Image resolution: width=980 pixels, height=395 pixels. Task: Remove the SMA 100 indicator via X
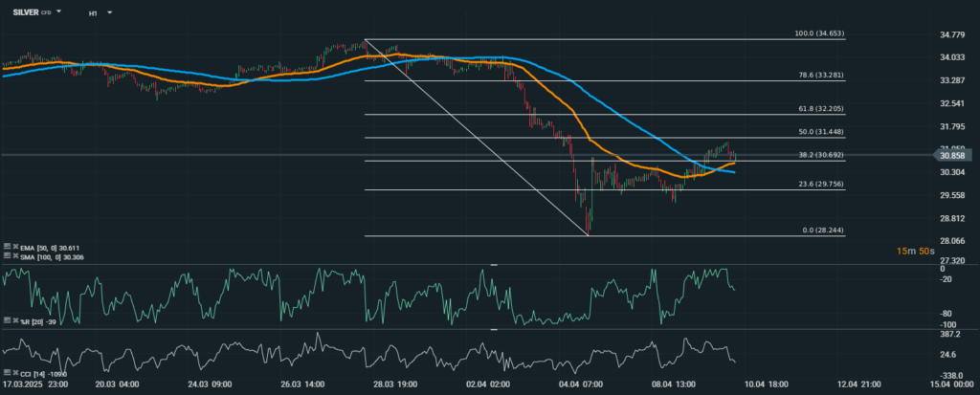(x=13, y=256)
